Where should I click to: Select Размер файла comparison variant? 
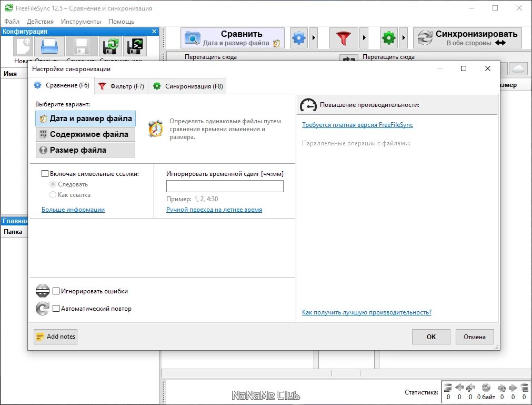(85, 150)
